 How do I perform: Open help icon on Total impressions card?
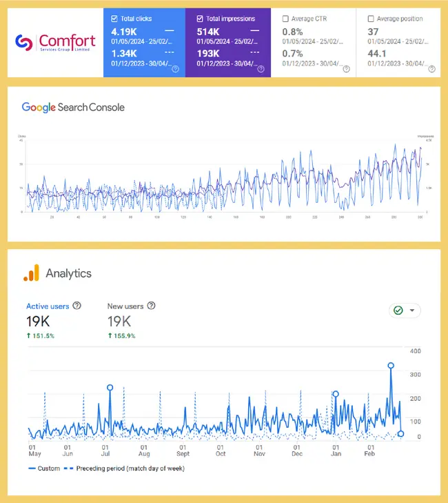pos(261,69)
